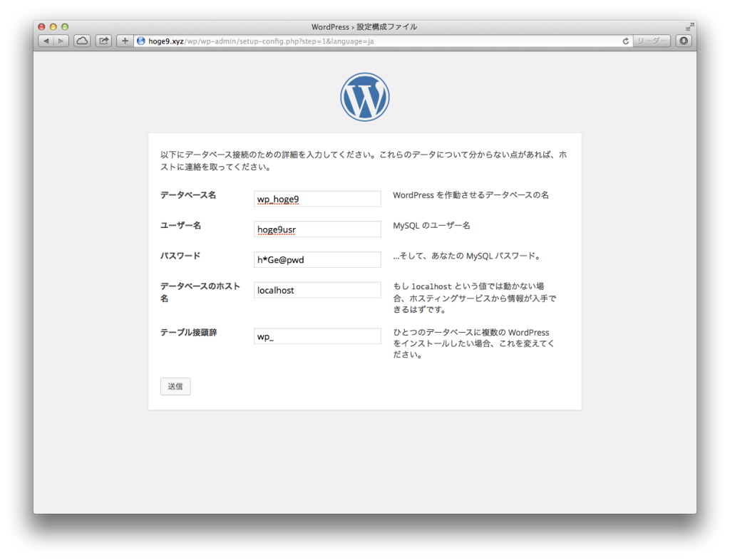
Task: Click the fullscreen arrows icon in title bar
Action: (x=689, y=27)
